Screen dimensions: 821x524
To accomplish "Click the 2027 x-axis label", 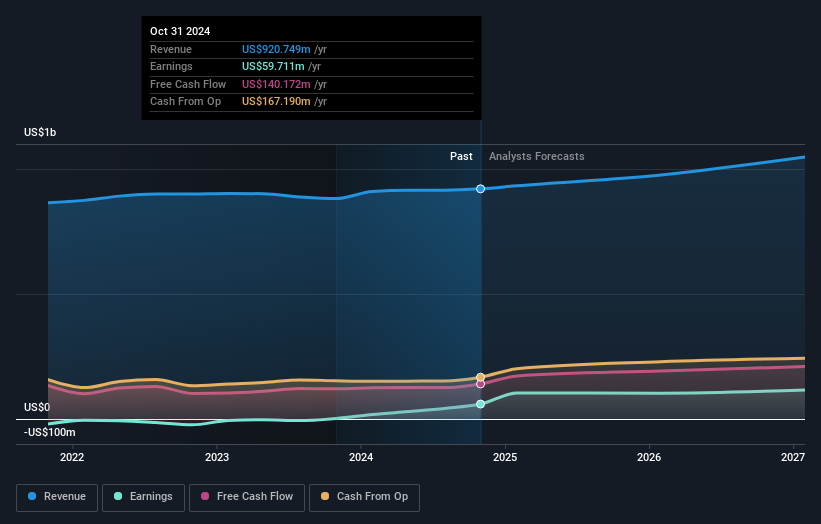I will (793, 457).
